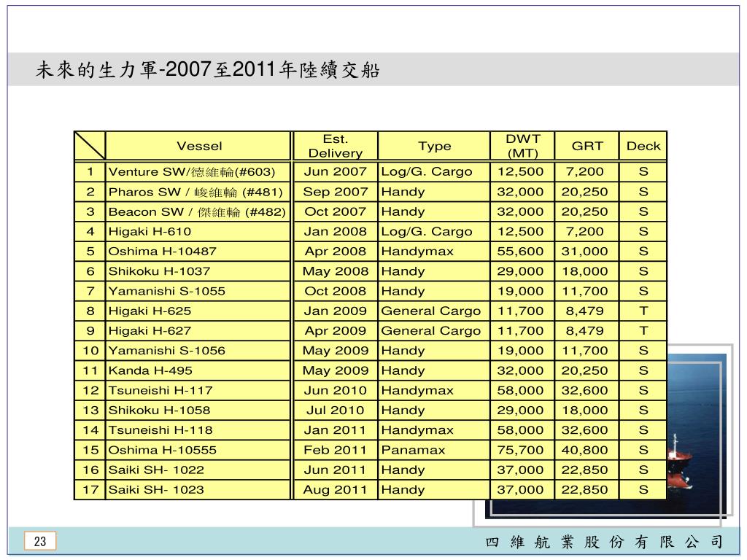Screen dimensions: 747x560
Task: Click row number '10' cell
Action: (90, 351)
